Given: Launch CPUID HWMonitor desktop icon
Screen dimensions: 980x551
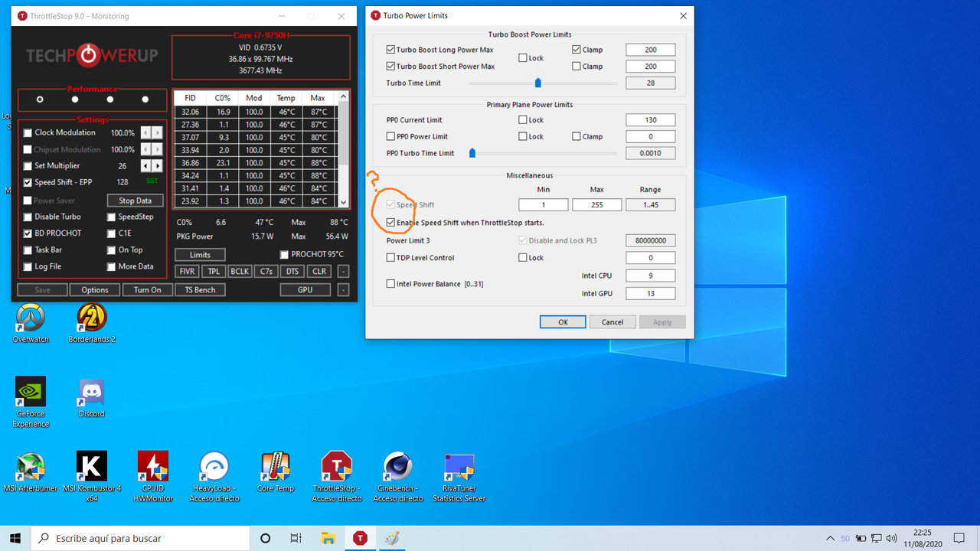Looking at the screenshot, I should tap(153, 476).
